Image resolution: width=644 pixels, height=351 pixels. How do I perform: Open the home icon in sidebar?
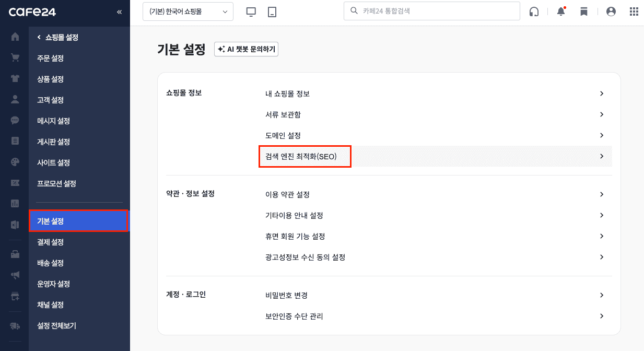15,37
